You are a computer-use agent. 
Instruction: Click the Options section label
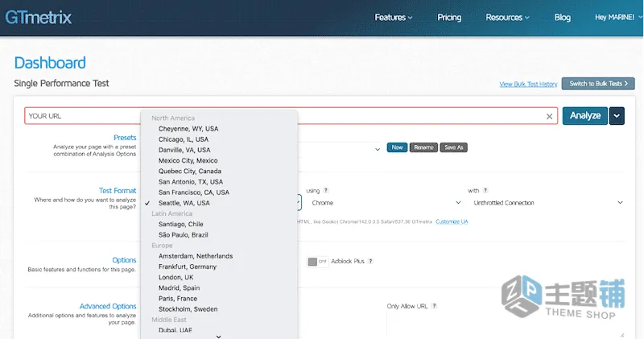(x=124, y=260)
